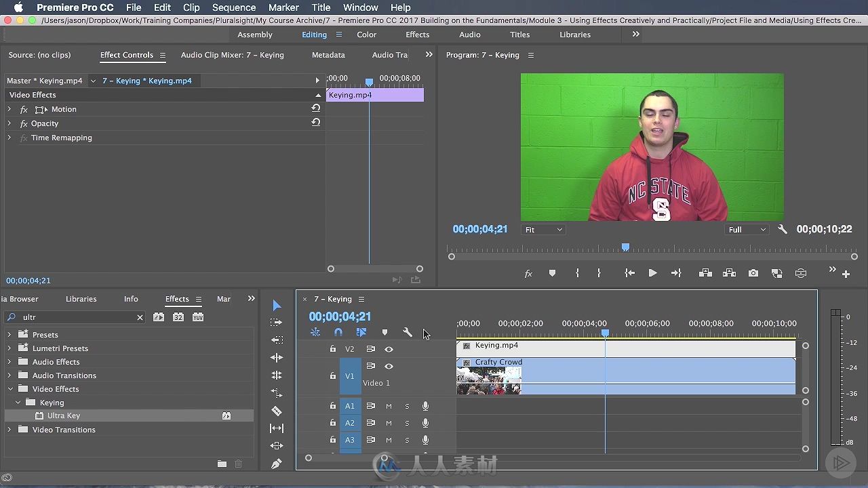Select the Pen tool

277,464
